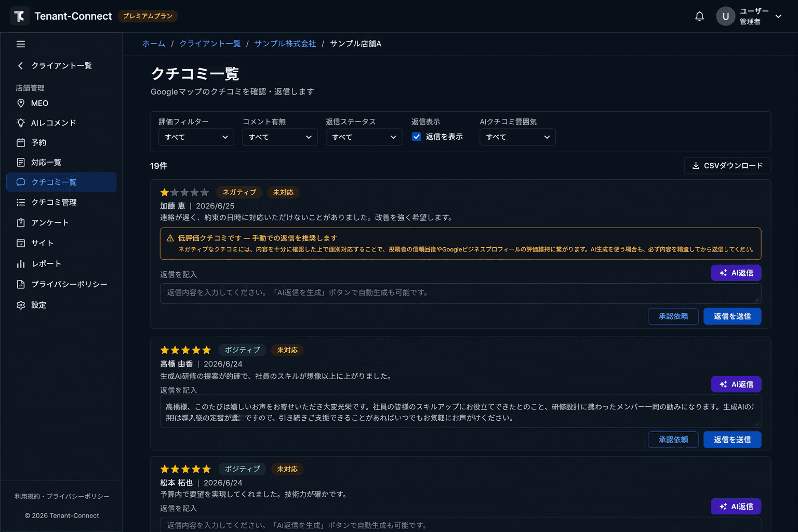Focus reply field for 松本 拓也 review
This screenshot has width=798, height=532.
[x=460, y=525]
